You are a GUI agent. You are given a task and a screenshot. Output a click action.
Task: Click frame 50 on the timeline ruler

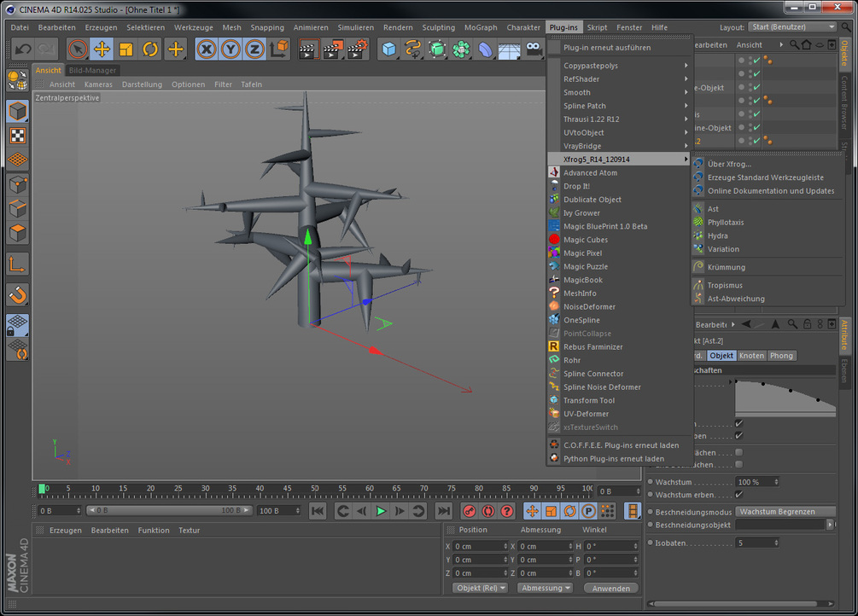pyautogui.click(x=315, y=489)
